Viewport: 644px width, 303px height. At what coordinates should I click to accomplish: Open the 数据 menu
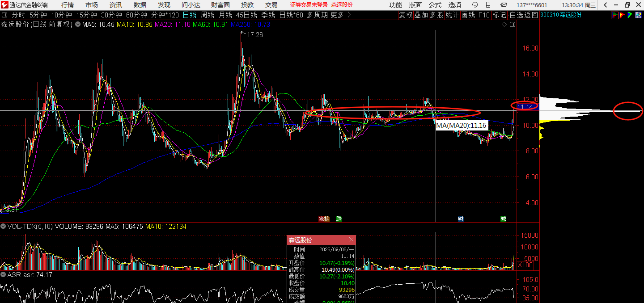(x=140, y=5)
